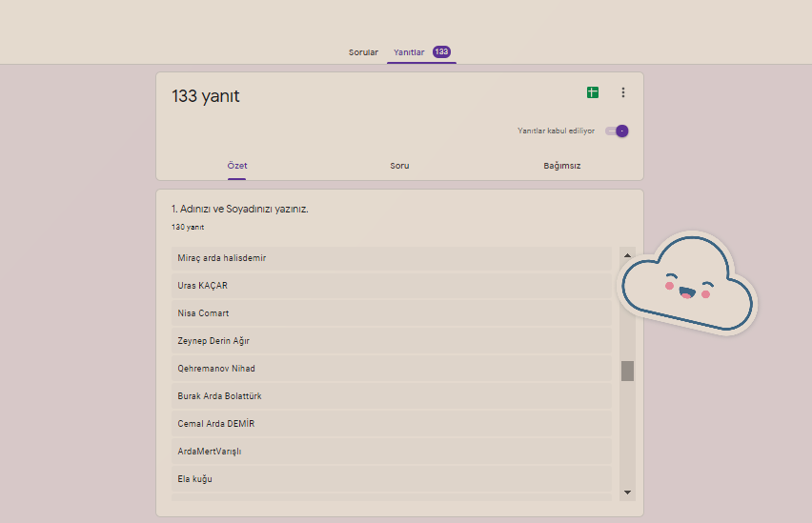Click the question title 'Adınızı ve Soyadınızı yazınız'
812x523 pixels.
[x=239, y=209]
